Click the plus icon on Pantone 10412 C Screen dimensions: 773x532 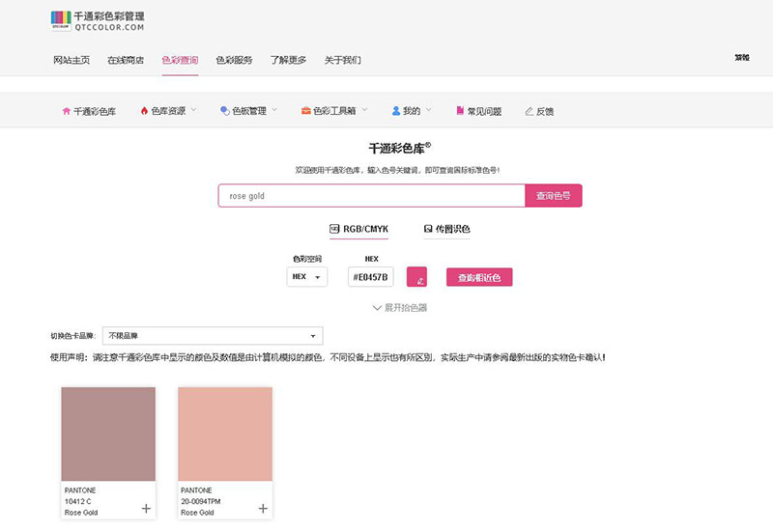coord(146,508)
